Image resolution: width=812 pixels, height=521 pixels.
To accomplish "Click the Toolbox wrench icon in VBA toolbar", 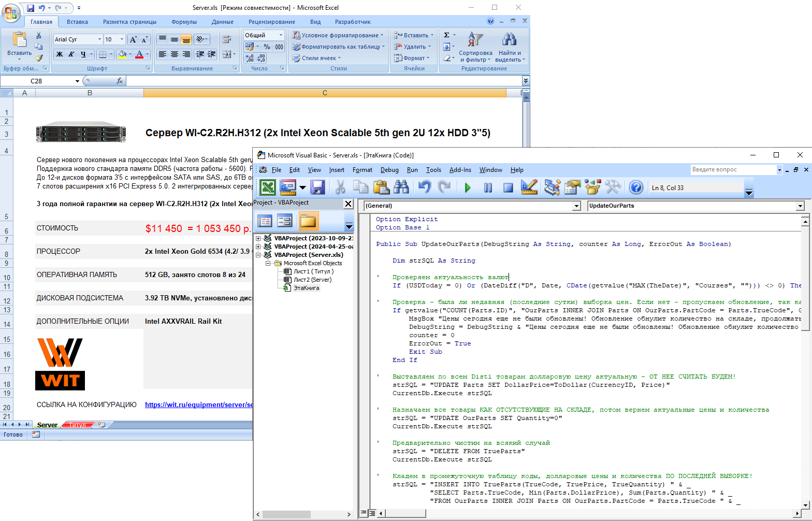I will [613, 187].
